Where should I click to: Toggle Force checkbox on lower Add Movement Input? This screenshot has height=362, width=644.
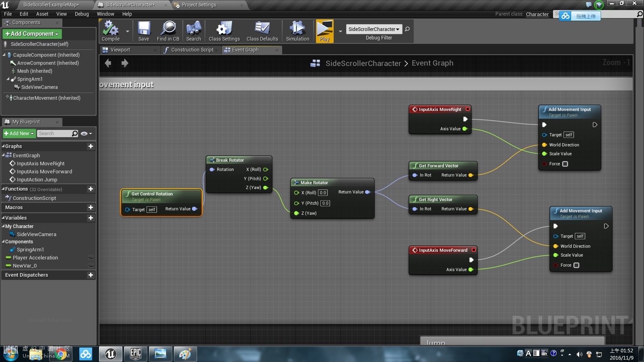click(x=576, y=265)
